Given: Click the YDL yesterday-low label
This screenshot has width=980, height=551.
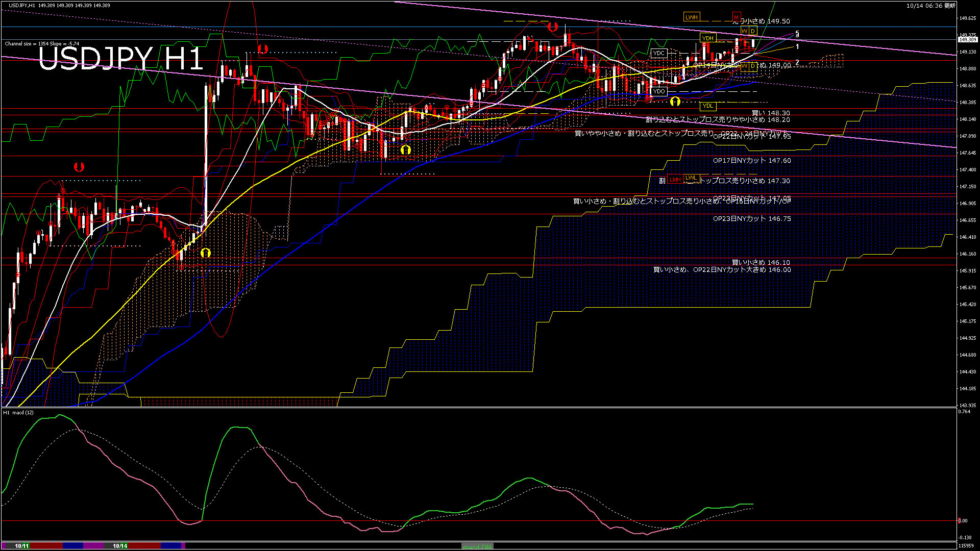Looking at the screenshot, I should pos(708,106).
